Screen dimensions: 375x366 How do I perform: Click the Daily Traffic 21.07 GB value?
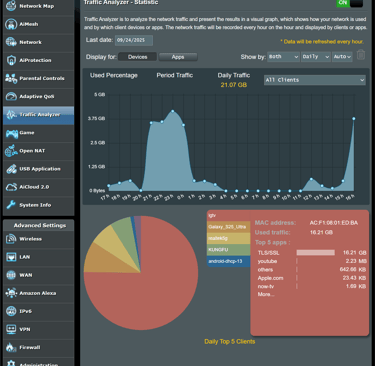[x=234, y=85]
